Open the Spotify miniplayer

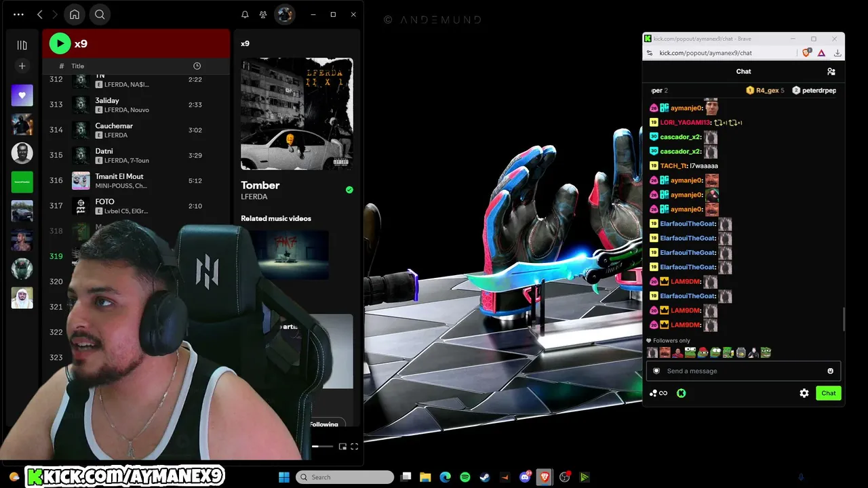[x=342, y=446]
